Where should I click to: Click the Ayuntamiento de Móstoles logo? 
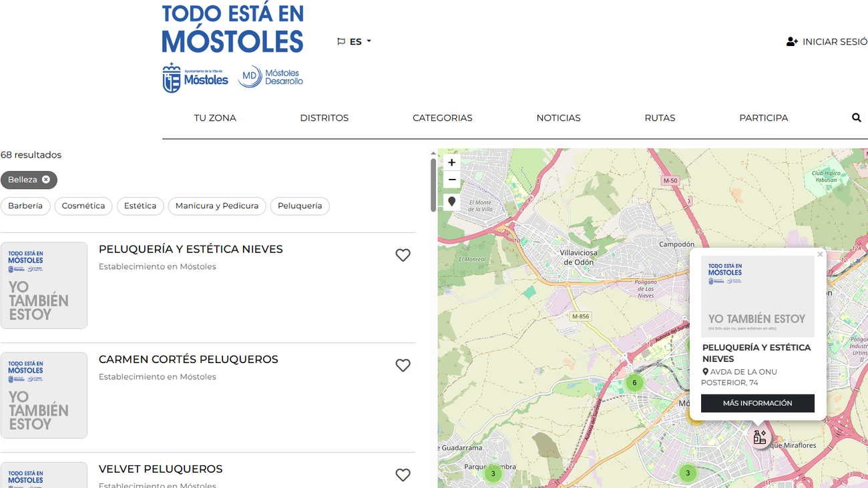(194, 75)
